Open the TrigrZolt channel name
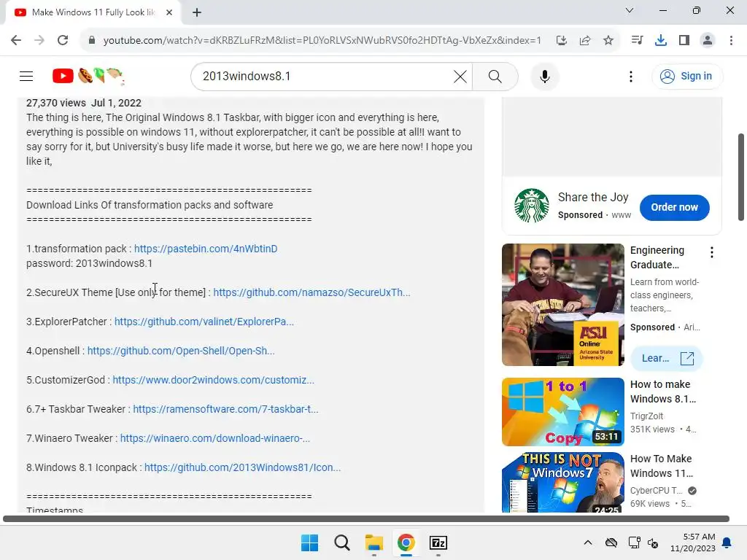Image resolution: width=747 pixels, height=560 pixels. point(646,416)
